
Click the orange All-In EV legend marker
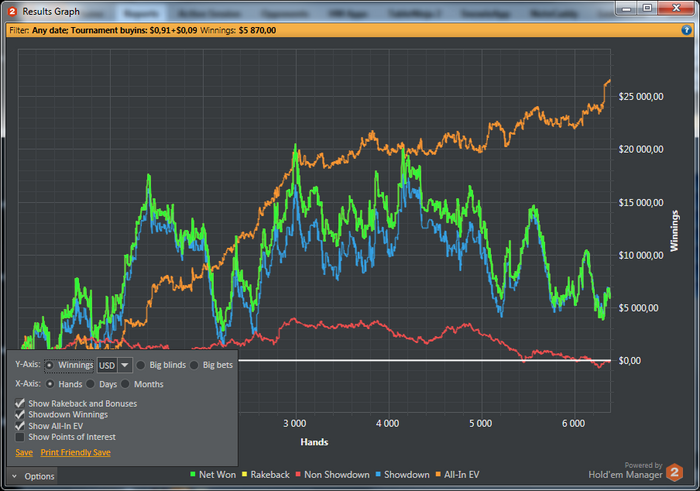[x=436, y=474]
